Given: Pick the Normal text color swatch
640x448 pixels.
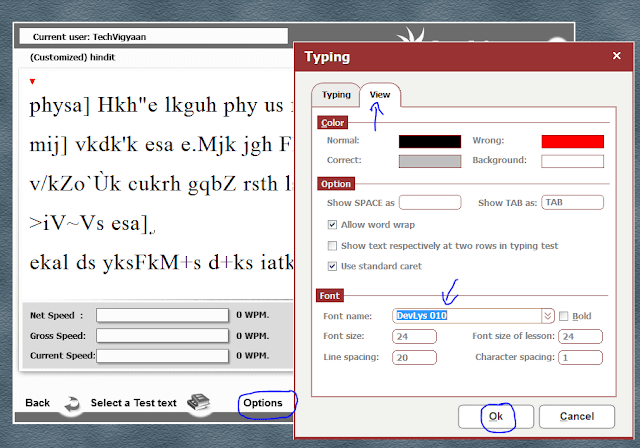Looking at the screenshot, I should 430,141.
